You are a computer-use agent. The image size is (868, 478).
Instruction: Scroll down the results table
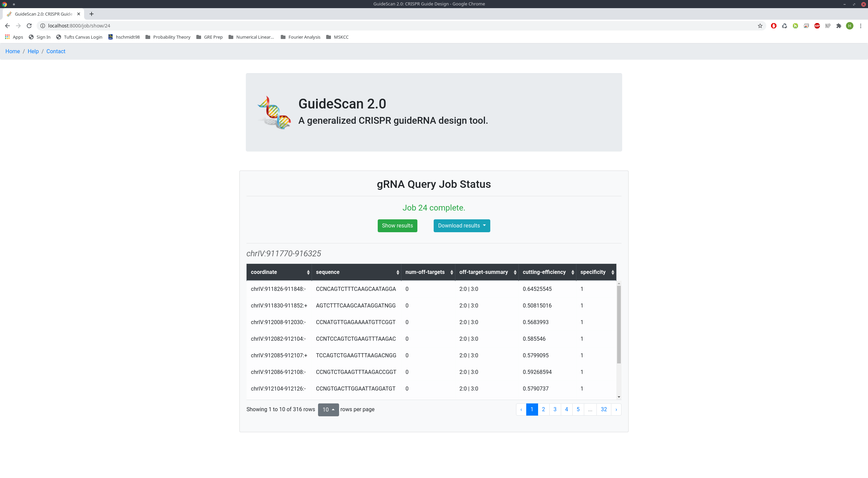[x=619, y=397]
